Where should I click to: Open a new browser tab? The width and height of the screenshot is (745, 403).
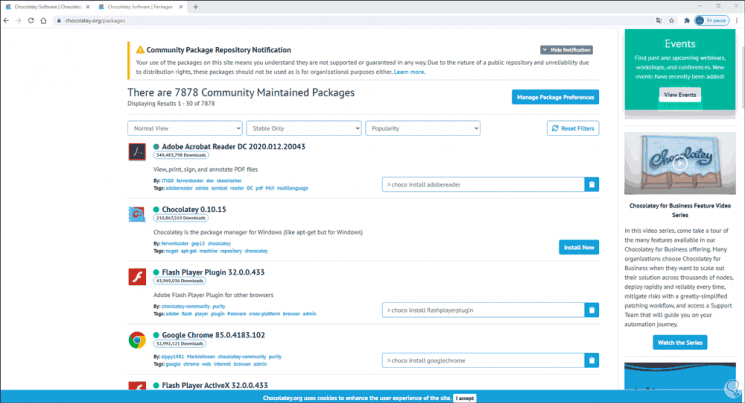[195, 7]
